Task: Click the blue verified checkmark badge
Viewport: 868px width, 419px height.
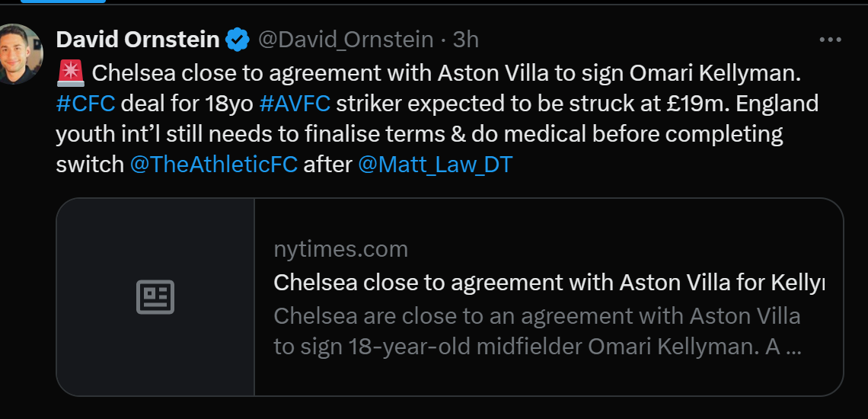Action: coord(239,39)
